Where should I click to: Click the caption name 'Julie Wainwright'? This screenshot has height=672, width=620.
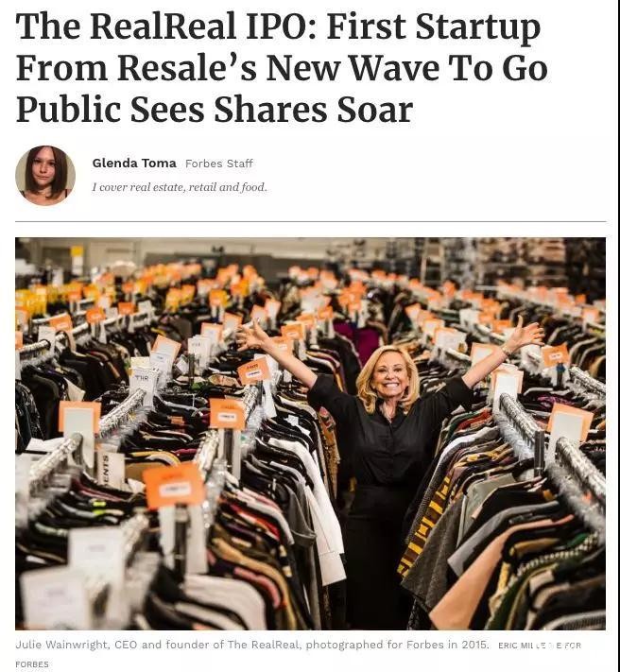pos(62,645)
